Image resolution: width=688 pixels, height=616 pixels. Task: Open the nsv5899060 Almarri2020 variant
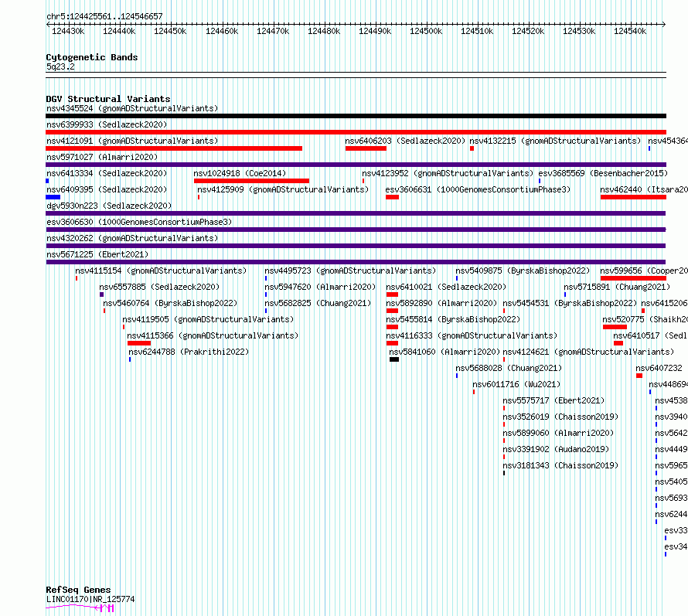(x=558, y=433)
